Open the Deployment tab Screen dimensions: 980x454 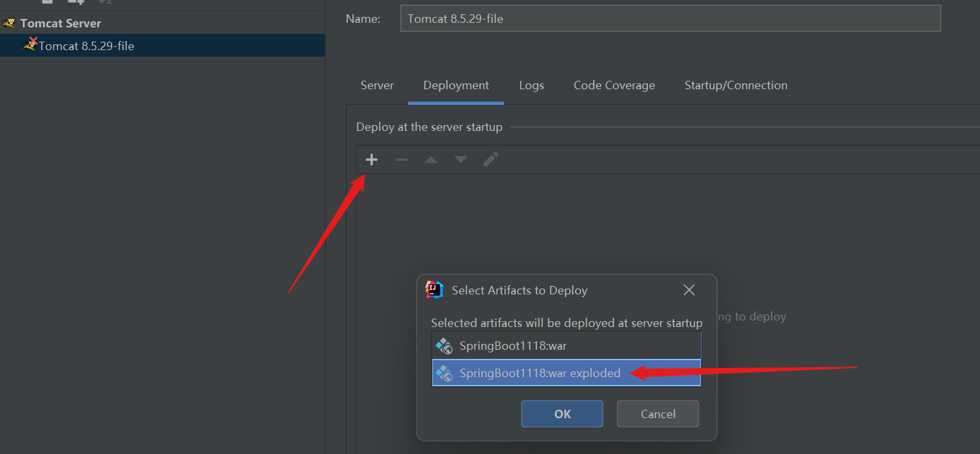click(456, 85)
